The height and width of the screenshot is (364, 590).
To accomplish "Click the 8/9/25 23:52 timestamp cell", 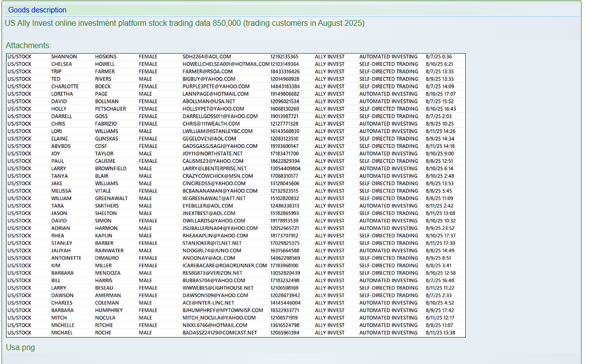I will click(440, 228).
